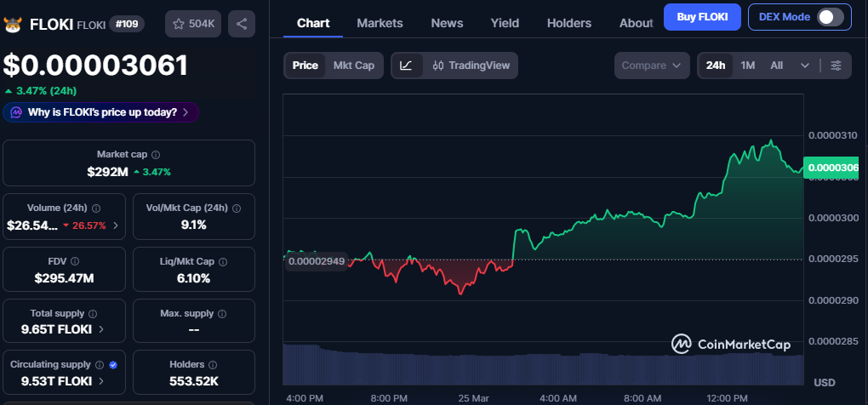This screenshot has width=868, height=405.
Task: Click Vol/Mkt Cap (24h) info icon
Action: [x=237, y=208]
